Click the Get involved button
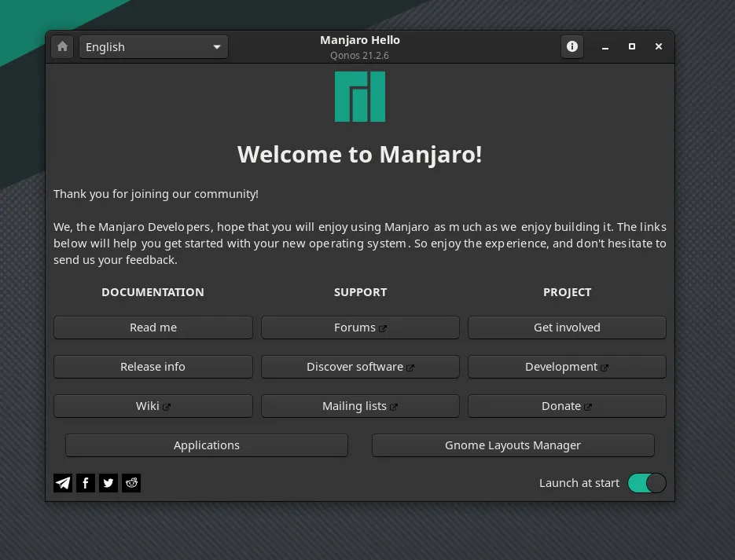The height and width of the screenshot is (560, 735). (x=567, y=328)
